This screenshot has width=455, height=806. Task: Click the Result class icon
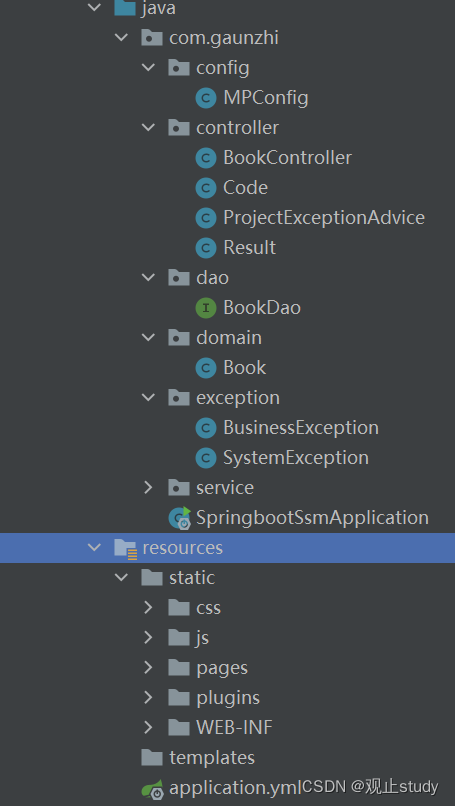coord(206,248)
